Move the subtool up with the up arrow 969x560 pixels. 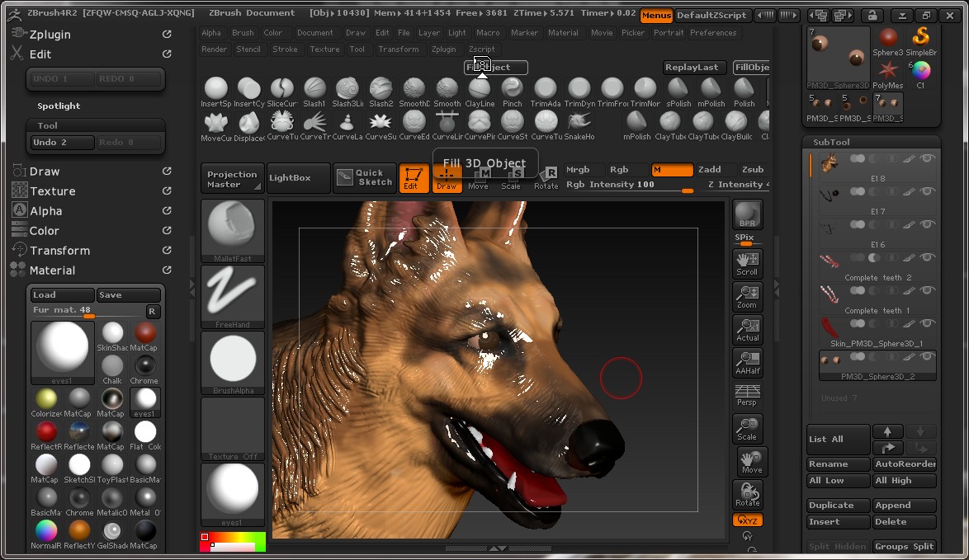tap(887, 431)
